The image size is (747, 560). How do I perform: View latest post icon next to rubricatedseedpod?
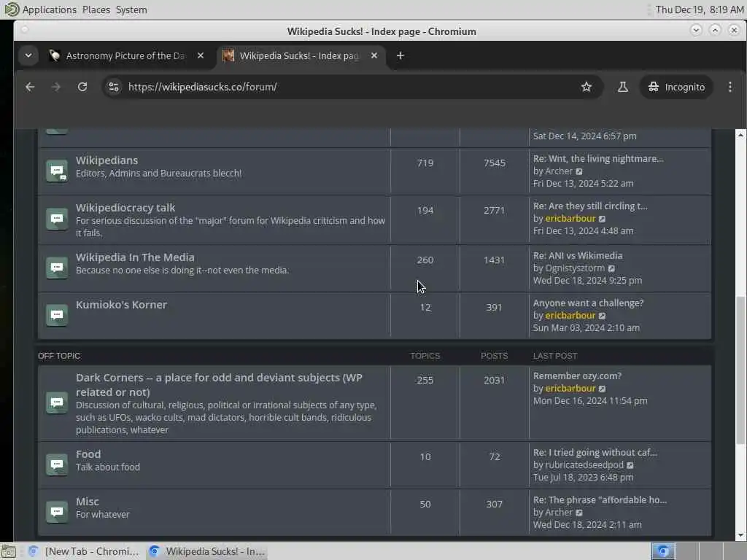pyautogui.click(x=630, y=465)
